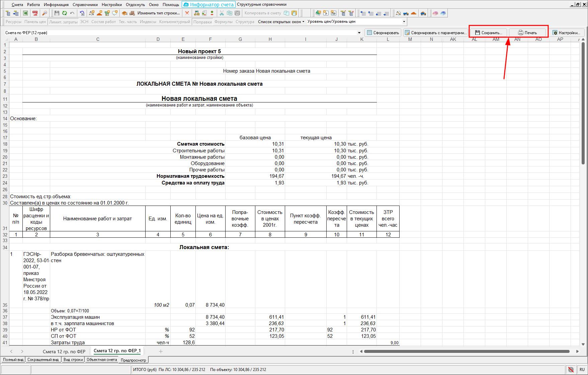
Task: Click the scissors cut icon
Action: coord(222,13)
